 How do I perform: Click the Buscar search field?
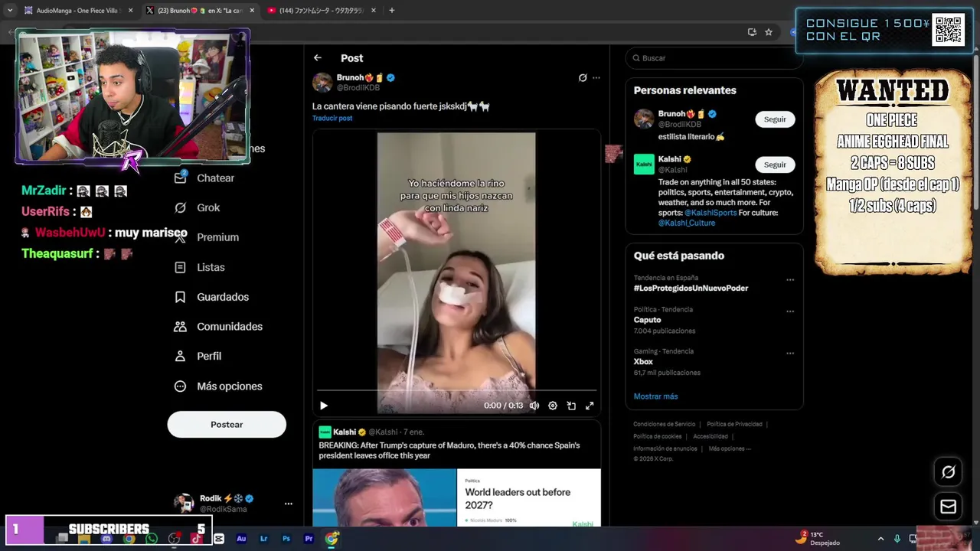coord(714,58)
